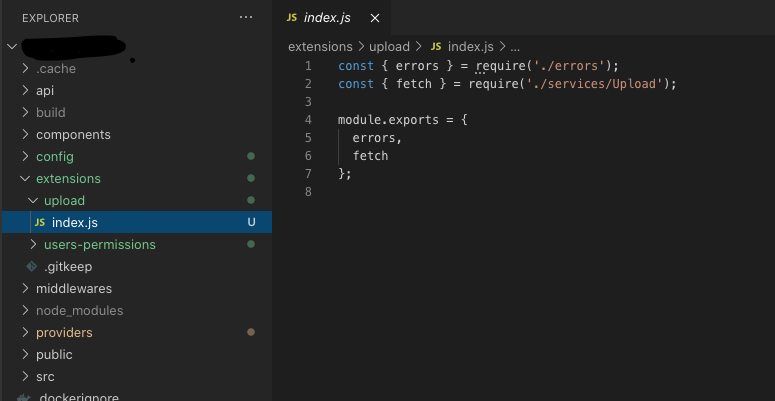Expand the config folder chevron
This screenshot has height=401, width=775.
pyautogui.click(x=26, y=156)
